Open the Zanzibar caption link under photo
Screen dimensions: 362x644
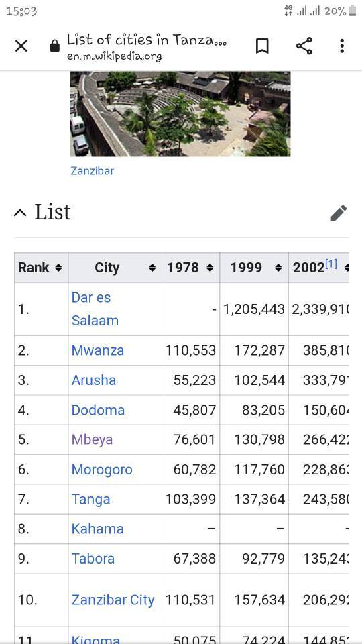92,171
